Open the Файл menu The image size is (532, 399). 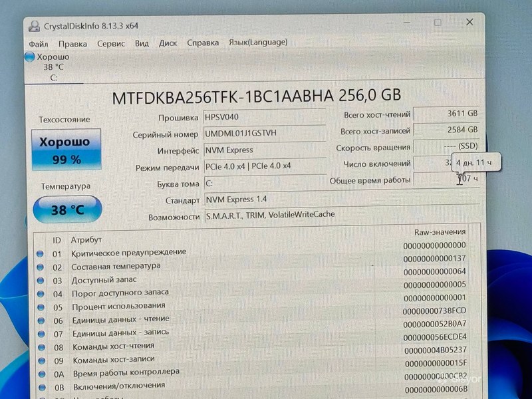[x=39, y=44]
